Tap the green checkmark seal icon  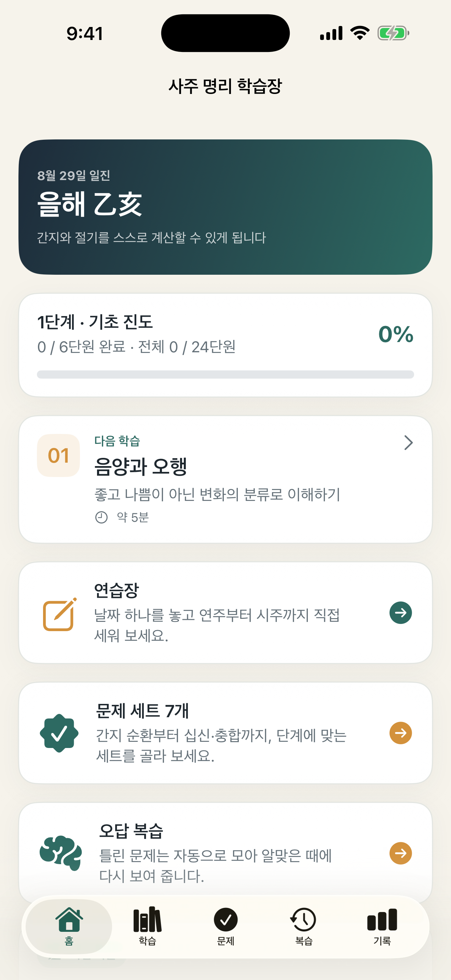[x=59, y=733]
